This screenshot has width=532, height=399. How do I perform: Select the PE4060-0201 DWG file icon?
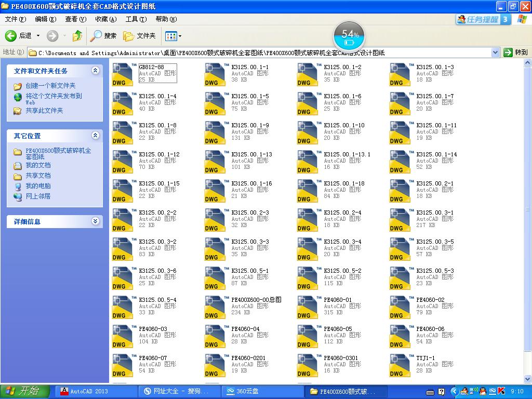click(216, 365)
